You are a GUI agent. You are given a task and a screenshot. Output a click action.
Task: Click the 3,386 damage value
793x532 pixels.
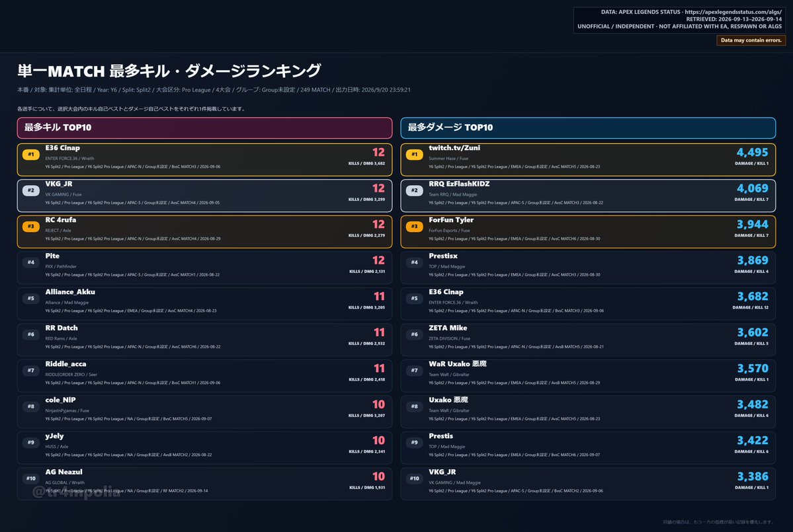coord(752,476)
